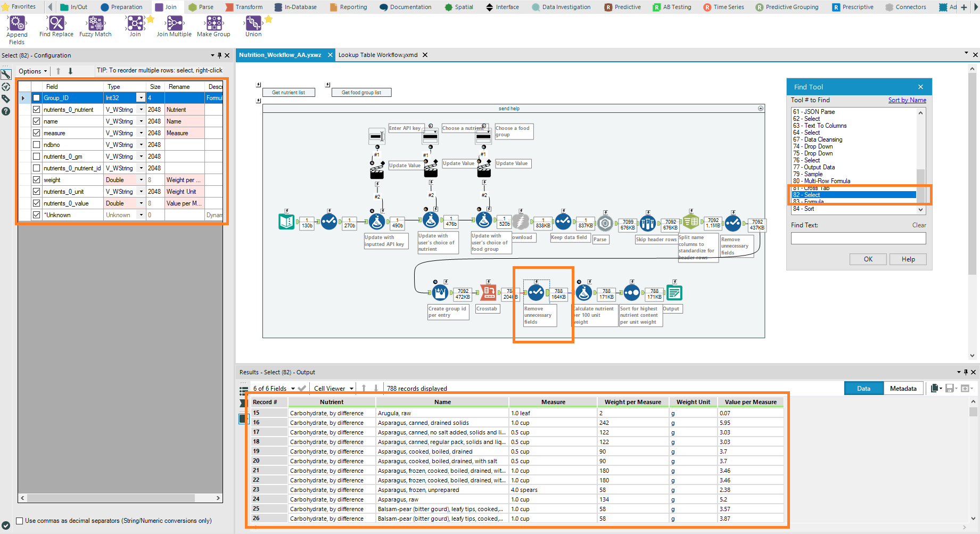
Task: Select the Make Group tool icon
Action: [214, 23]
